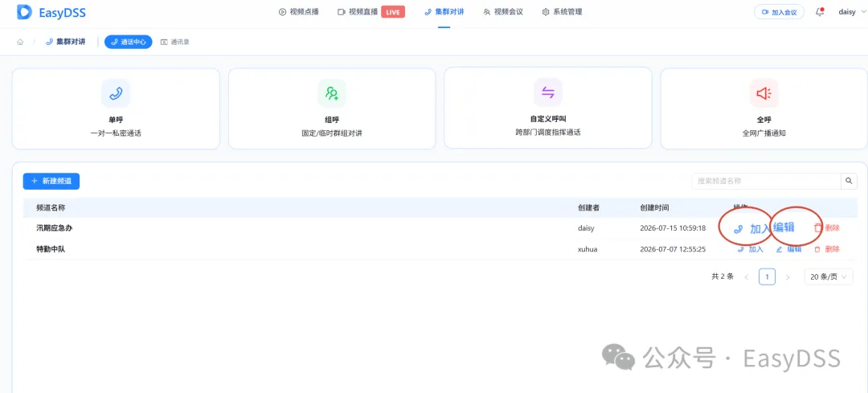Click the 创建者 column header

coord(588,207)
